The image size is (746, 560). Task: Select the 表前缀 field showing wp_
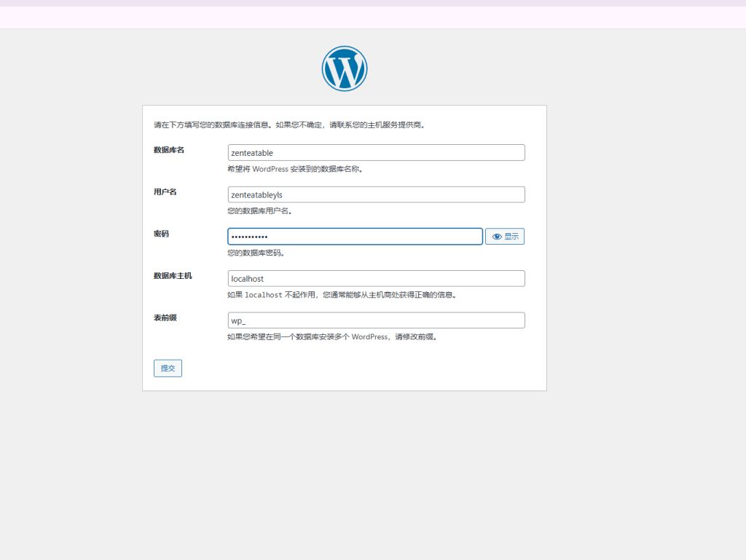click(x=376, y=320)
